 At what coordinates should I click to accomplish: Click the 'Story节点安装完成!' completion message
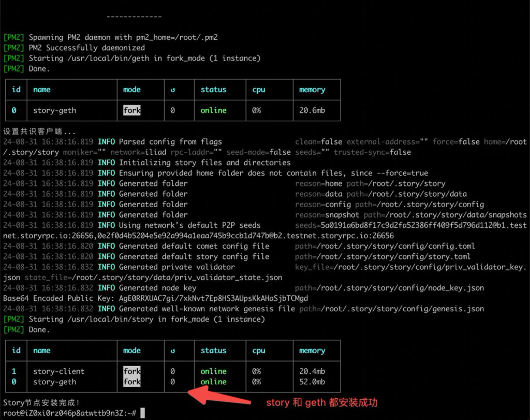[x=41, y=403]
